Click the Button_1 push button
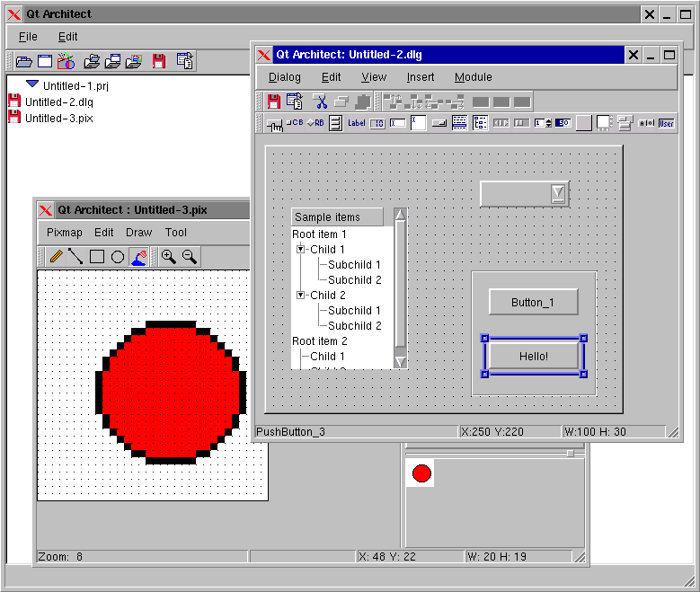The height and width of the screenshot is (592, 700). coord(533,302)
